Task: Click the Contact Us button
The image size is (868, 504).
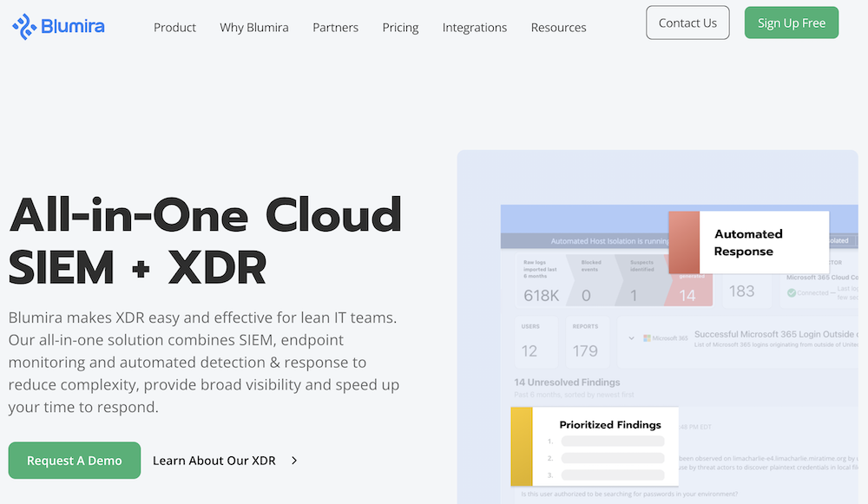Action: click(687, 23)
